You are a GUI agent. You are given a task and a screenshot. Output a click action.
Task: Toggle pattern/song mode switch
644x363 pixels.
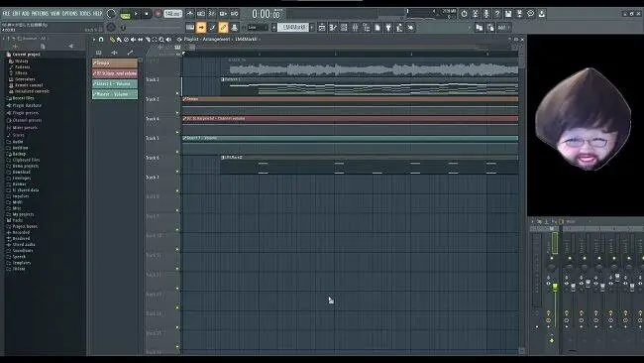click(125, 15)
